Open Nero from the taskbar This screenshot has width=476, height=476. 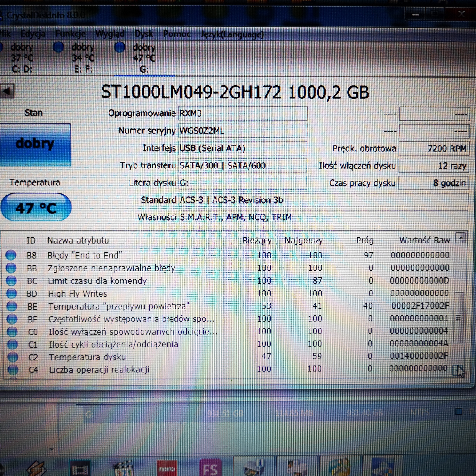[167, 468]
